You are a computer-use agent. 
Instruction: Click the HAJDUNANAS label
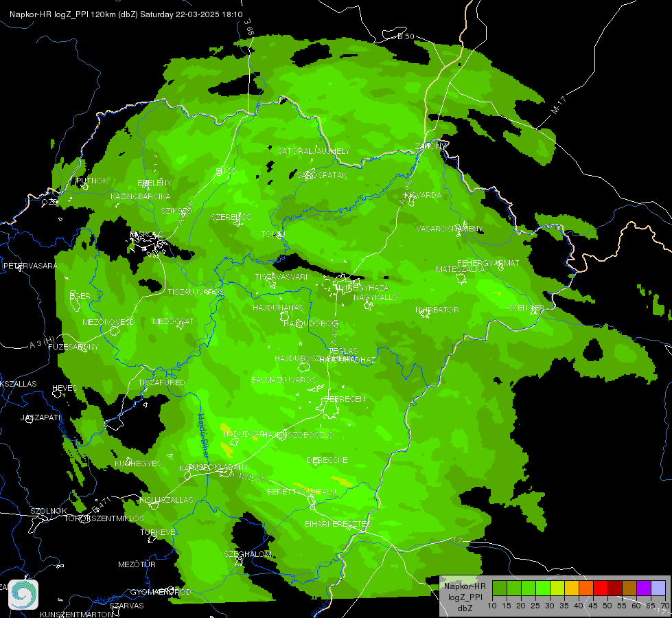pyautogui.click(x=278, y=308)
